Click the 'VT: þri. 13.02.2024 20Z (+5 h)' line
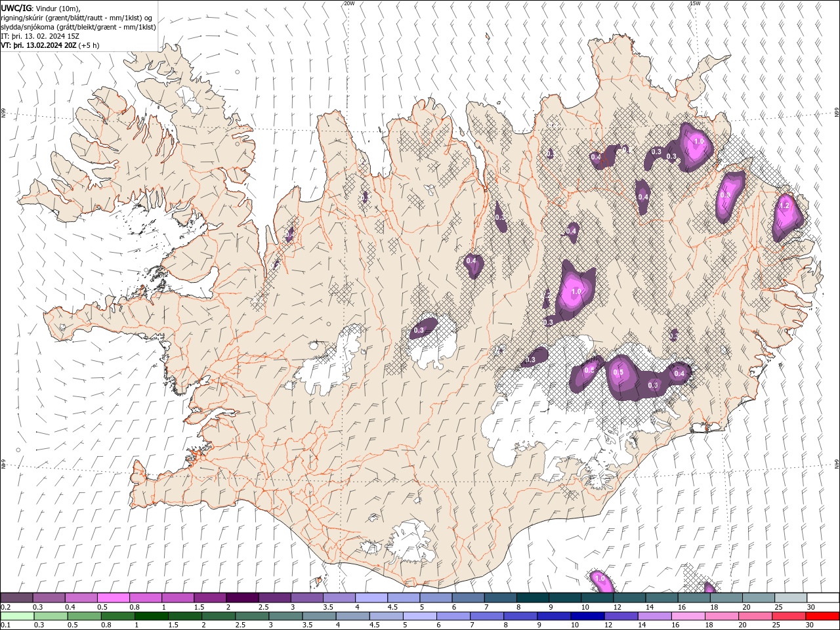The height and width of the screenshot is (630, 840). pos(51,45)
